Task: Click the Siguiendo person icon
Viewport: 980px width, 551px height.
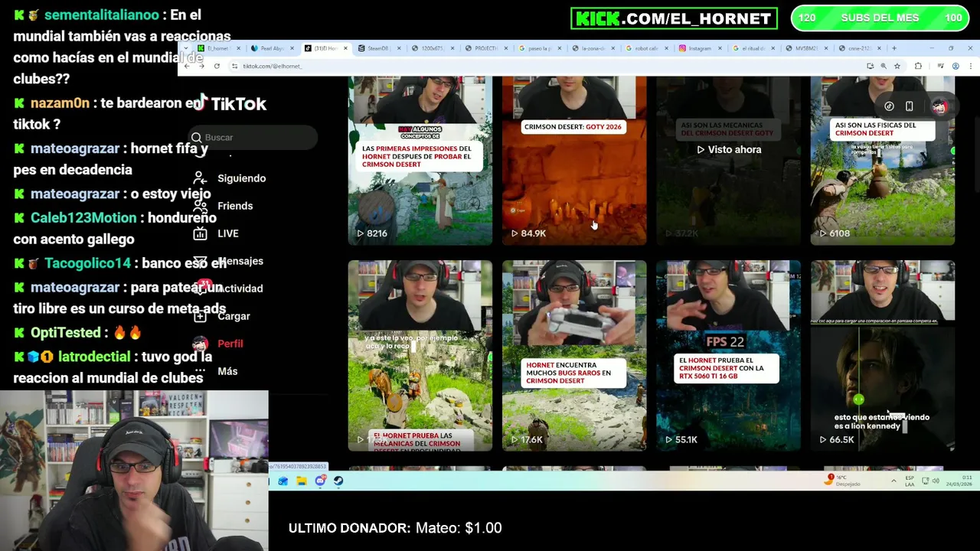Action: [200, 178]
